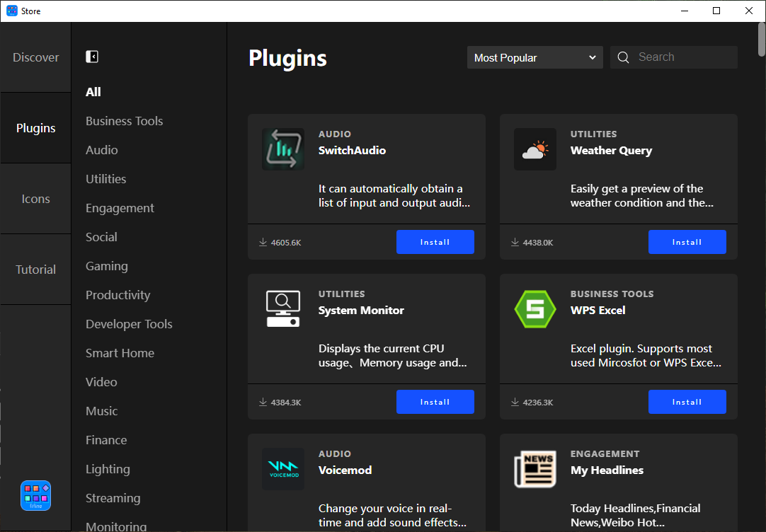Click the vertical scrollbar thumb

tap(762, 39)
